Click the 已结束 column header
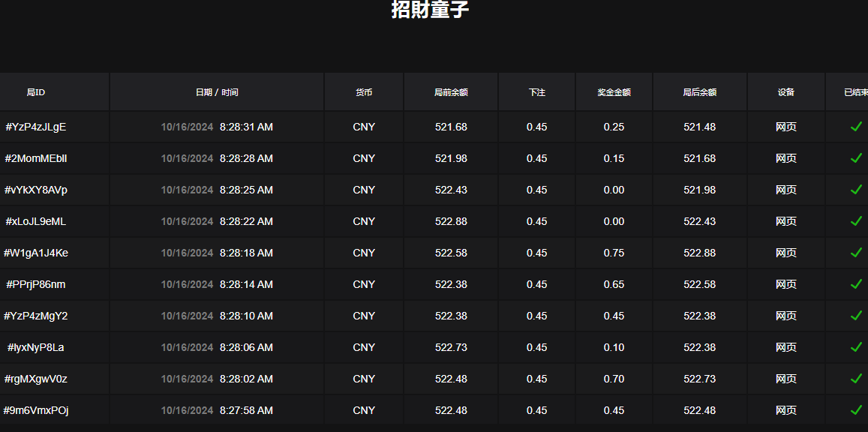Screen dimensions: 868x432 click(x=855, y=91)
